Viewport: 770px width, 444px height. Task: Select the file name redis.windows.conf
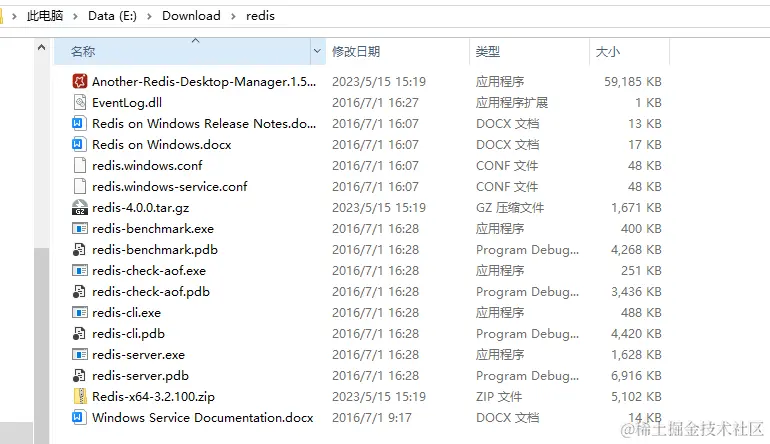click(147, 166)
